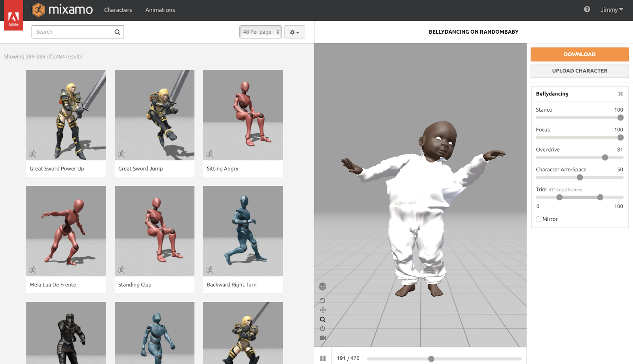The width and height of the screenshot is (633, 364).
Task: Select the pan move icon in viewer
Action: tap(323, 310)
